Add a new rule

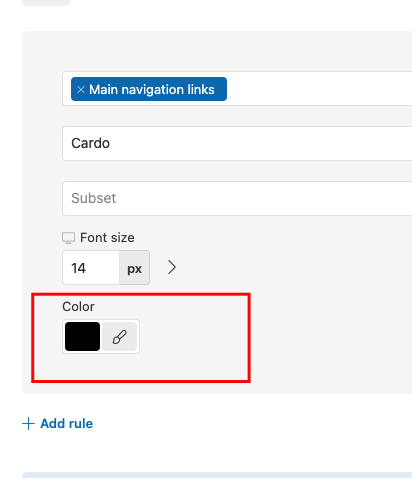coord(57,424)
